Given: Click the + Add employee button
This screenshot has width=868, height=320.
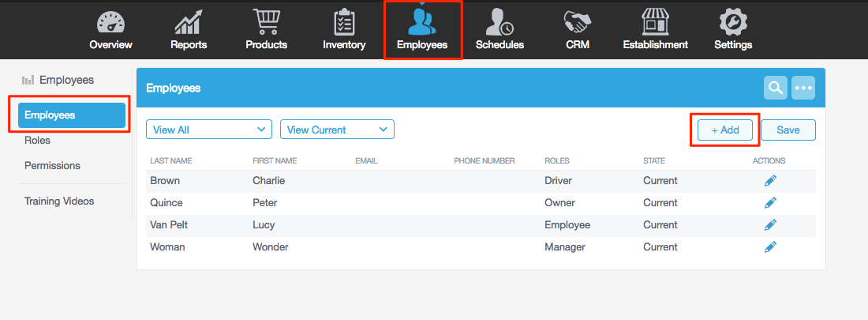Looking at the screenshot, I should (x=725, y=130).
